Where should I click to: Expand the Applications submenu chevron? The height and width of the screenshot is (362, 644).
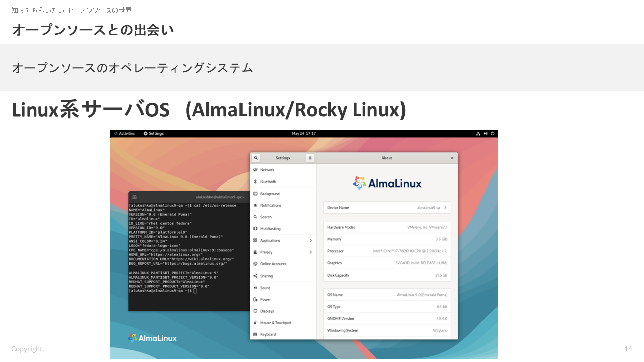coord(310,240)
